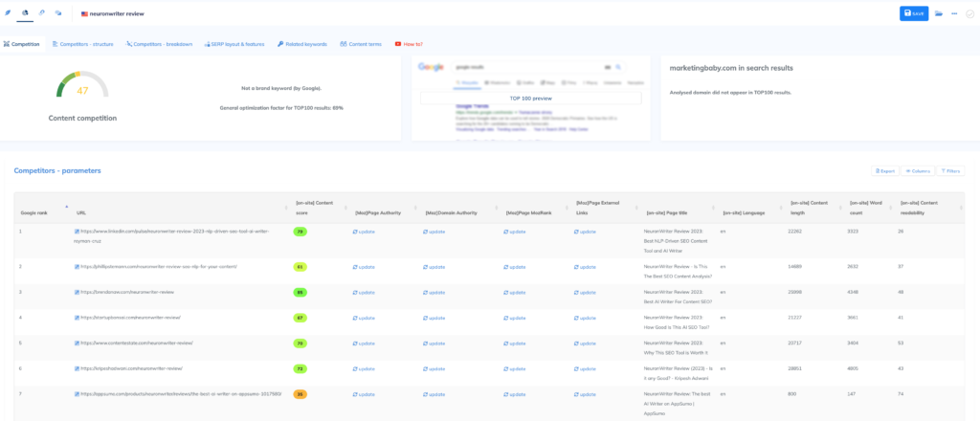Export the competitors table
The height and width of the screenshot is (421, 980).
[885, 170]
